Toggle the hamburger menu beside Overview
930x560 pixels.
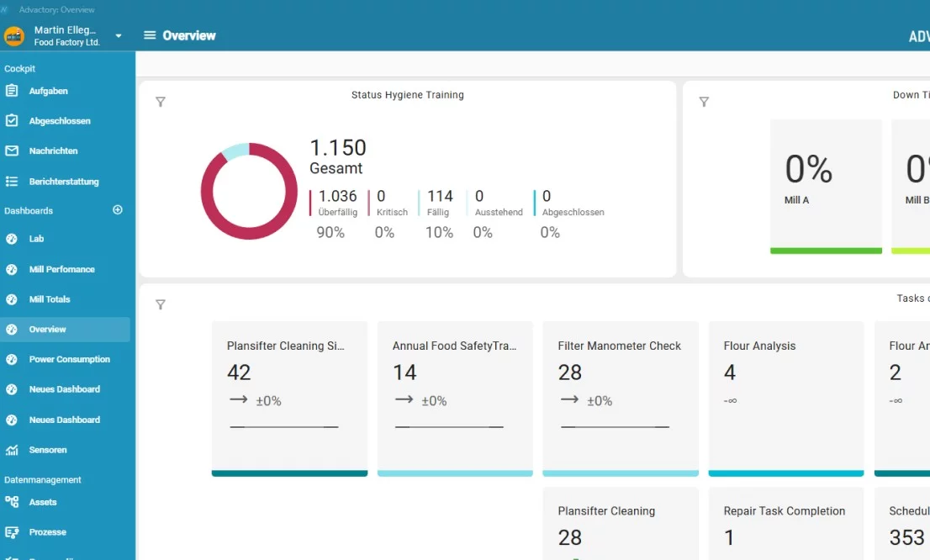click(x=150, y=35)
